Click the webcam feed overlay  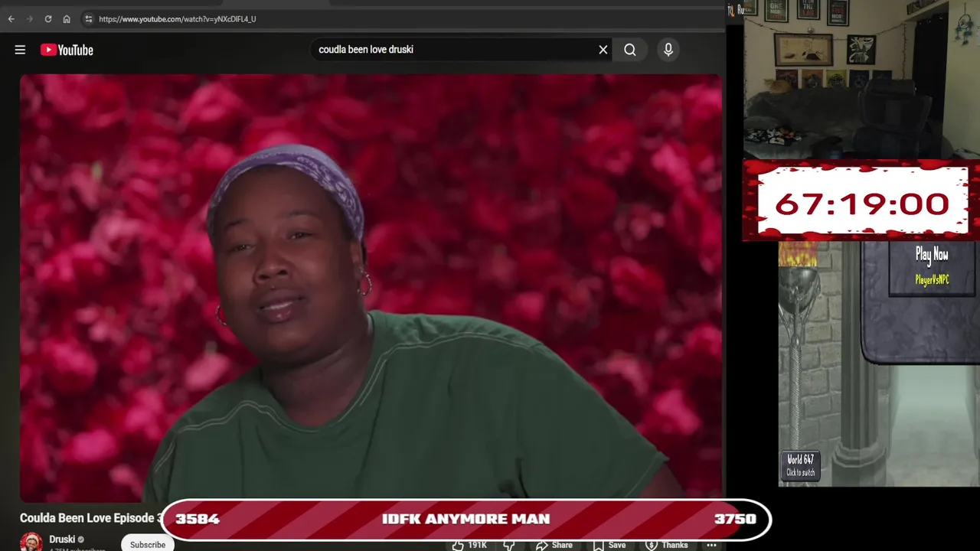coord(861,79)
